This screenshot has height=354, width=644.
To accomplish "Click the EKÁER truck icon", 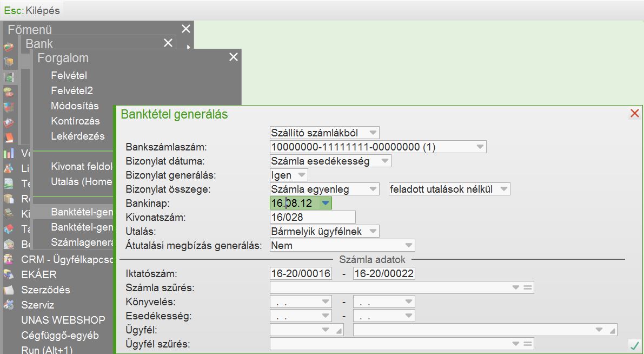I will (9, 274).
